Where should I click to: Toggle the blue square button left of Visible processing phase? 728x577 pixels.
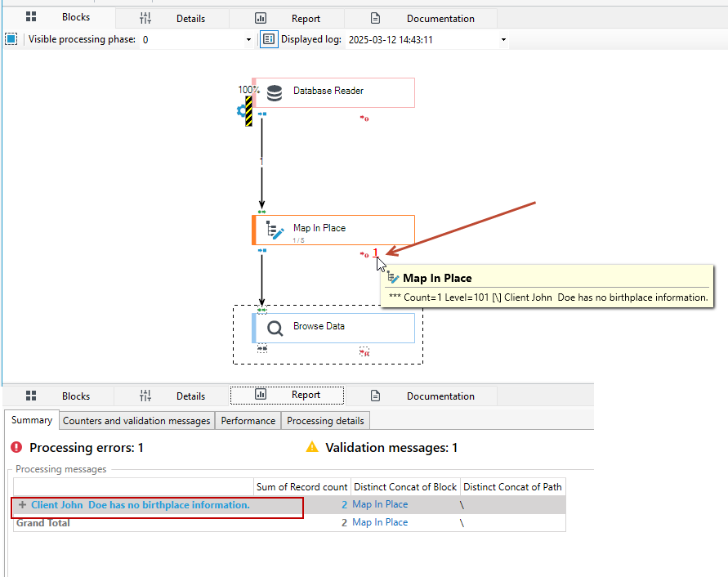[x=11, y=39]
